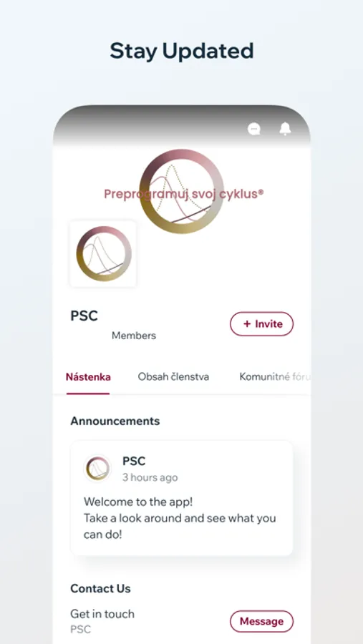Tap the Stay Updated title

click(182, 52)
